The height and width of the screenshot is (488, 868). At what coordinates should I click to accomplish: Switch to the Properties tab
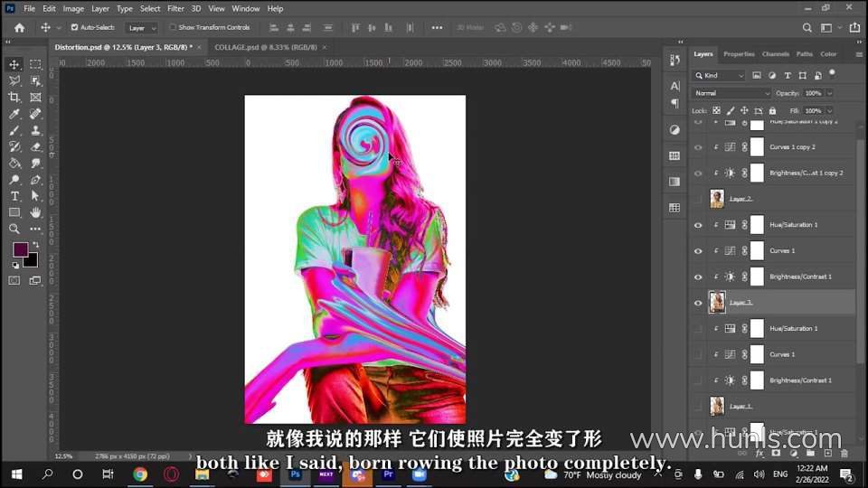[739, 54]
